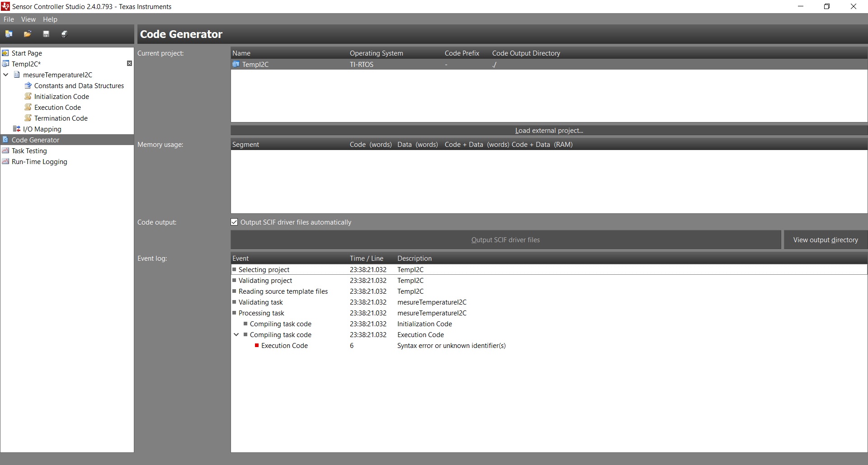The height and width of the screenshot is (465, 868).
Task: Open the File menu
Action: point(9,19)
